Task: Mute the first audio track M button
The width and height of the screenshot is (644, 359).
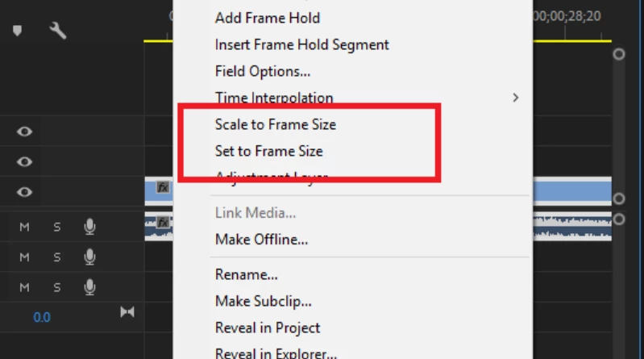Action: [24, 227]
